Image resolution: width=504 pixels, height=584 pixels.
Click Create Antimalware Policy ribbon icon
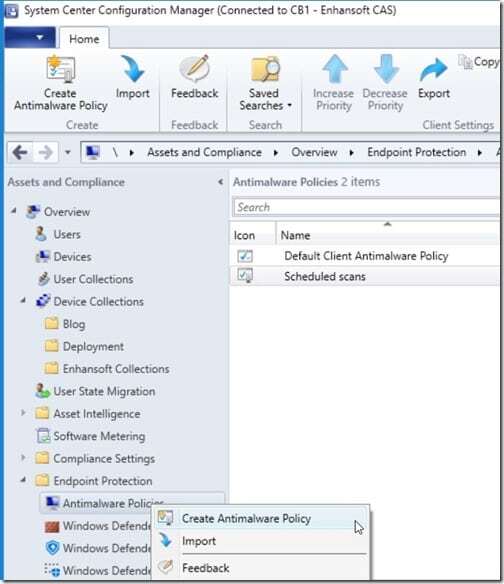coord(61,69)
